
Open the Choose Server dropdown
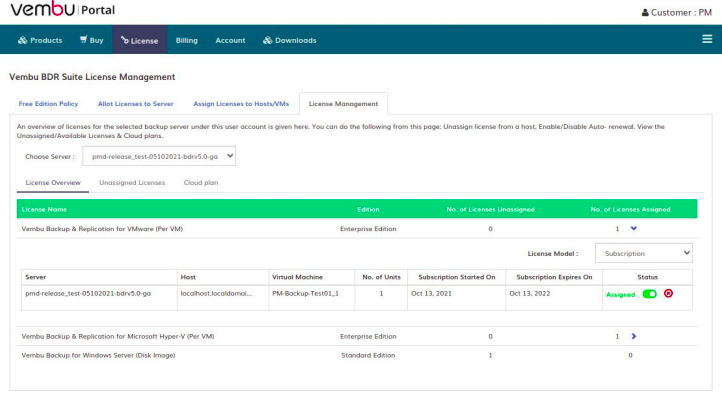(x=159, y=156)
